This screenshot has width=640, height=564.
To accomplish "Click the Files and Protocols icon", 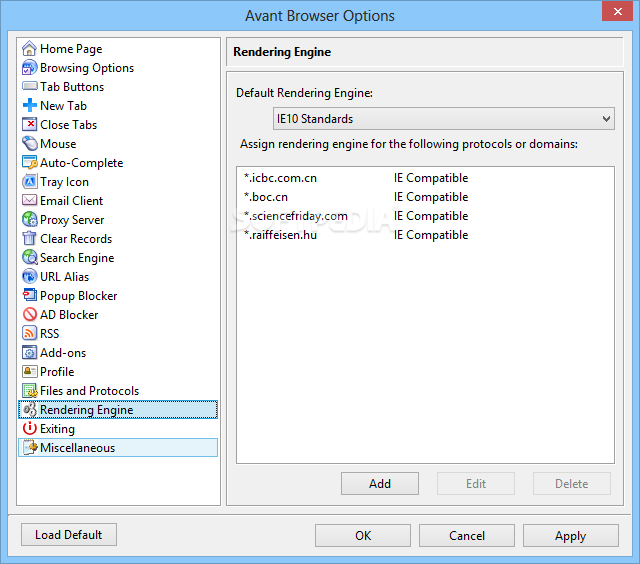I will [x=29, y=391].
